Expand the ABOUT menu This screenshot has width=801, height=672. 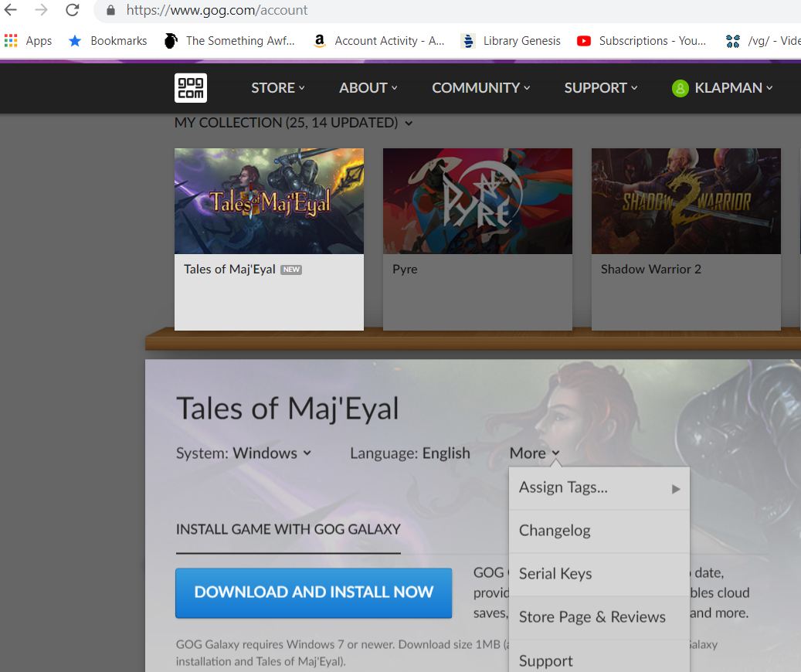click(368, 88)
